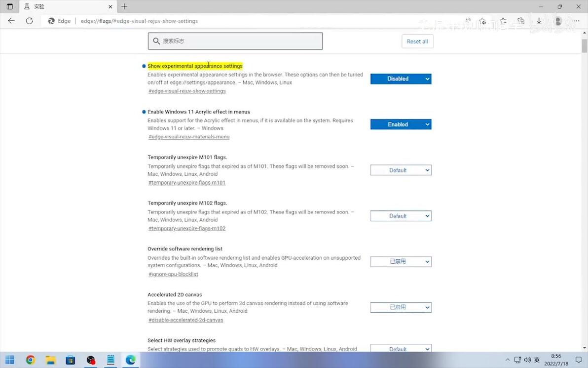Open a new tab with the plus button
This screenshot has height=368, width=588.
[124, 6]
